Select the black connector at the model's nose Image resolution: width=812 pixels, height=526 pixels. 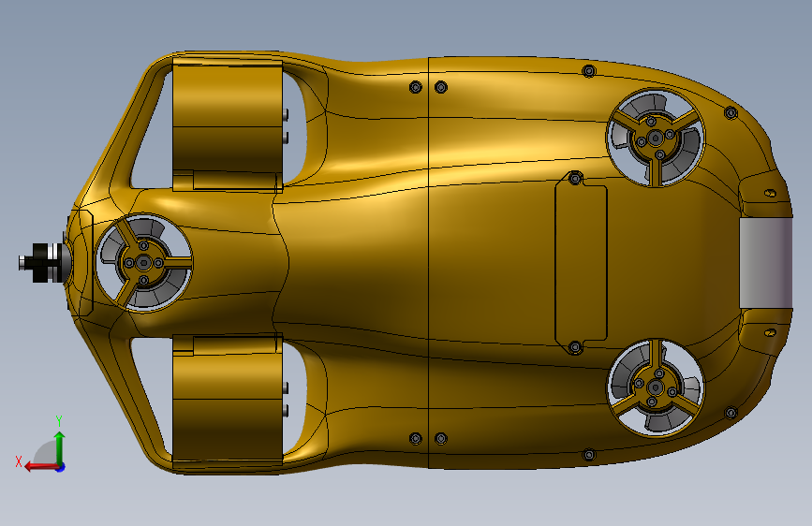pyautogui.click(x=41, y=262)
